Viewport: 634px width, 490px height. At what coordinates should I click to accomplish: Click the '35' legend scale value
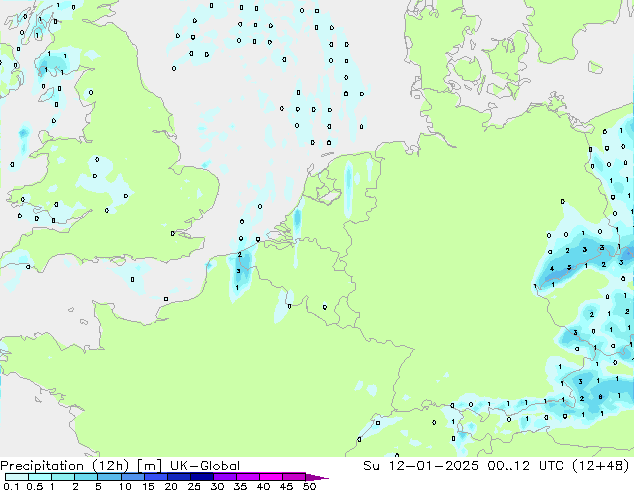coord(240,486)
